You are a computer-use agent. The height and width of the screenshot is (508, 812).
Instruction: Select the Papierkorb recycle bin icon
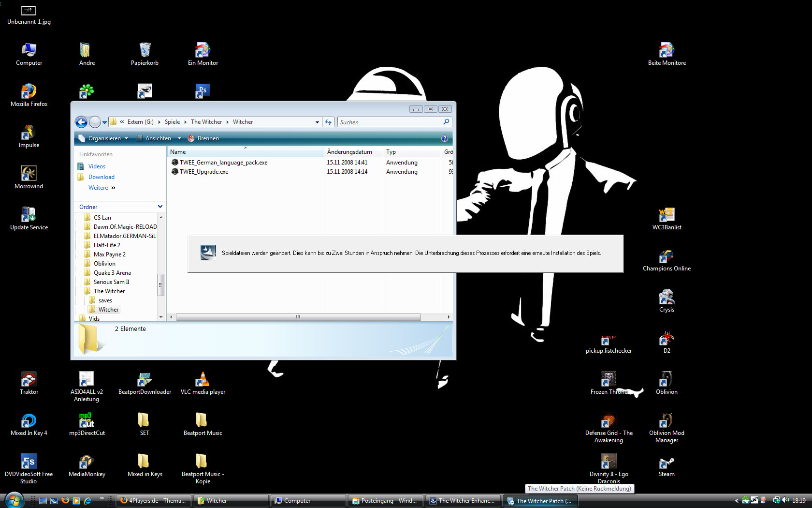pyautogui.click(x=145, y=54)
